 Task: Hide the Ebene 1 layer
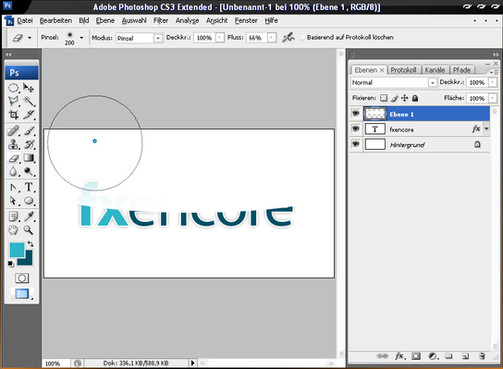point(356,114)
